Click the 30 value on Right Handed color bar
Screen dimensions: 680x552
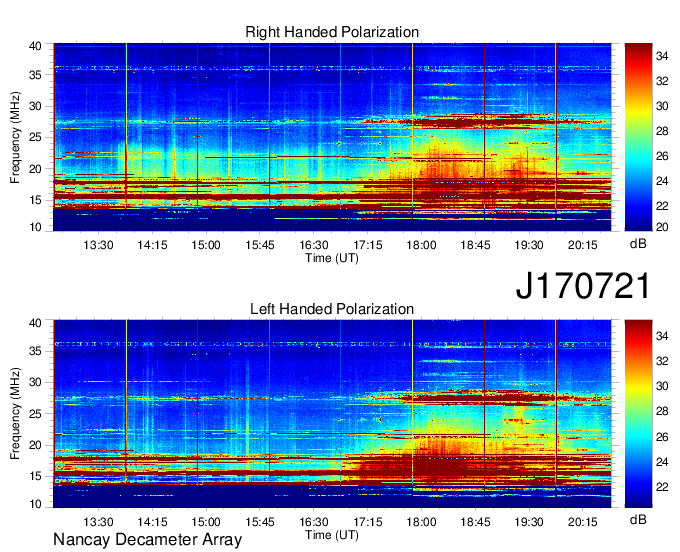tap(662, 106)
